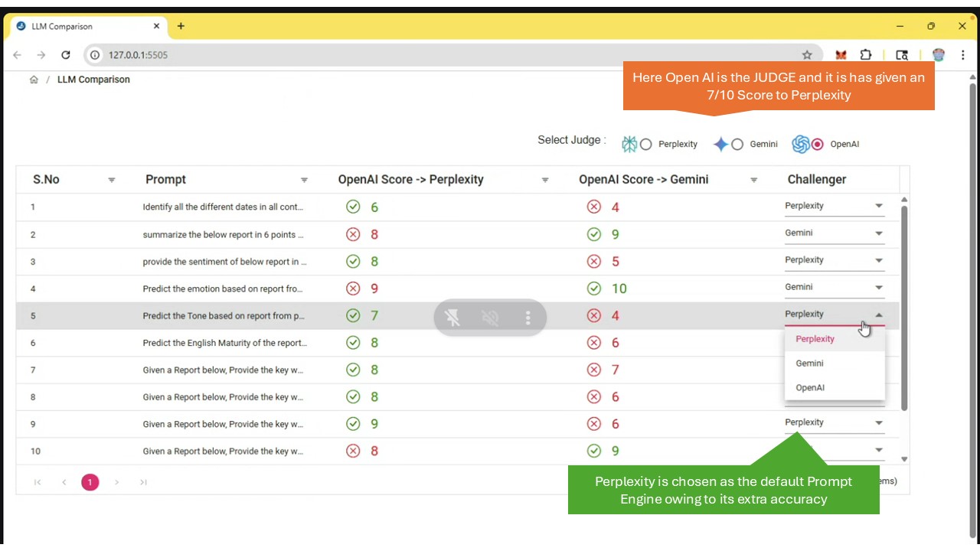Select the prompt 'provide the sentiment of below report in'
Viewport: 980px width, 551px height.
click(224, 261)
